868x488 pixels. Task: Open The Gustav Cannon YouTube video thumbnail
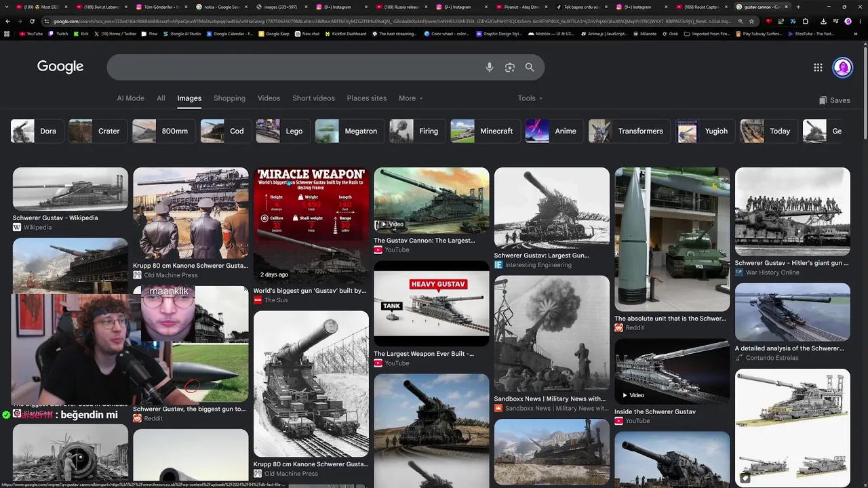(x=431, y=199)
